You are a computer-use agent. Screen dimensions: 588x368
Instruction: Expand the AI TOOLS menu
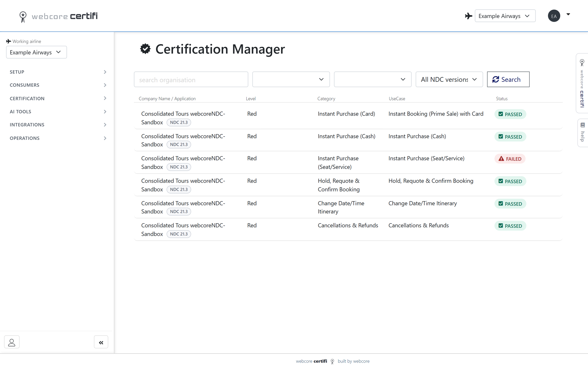[58, 111]
